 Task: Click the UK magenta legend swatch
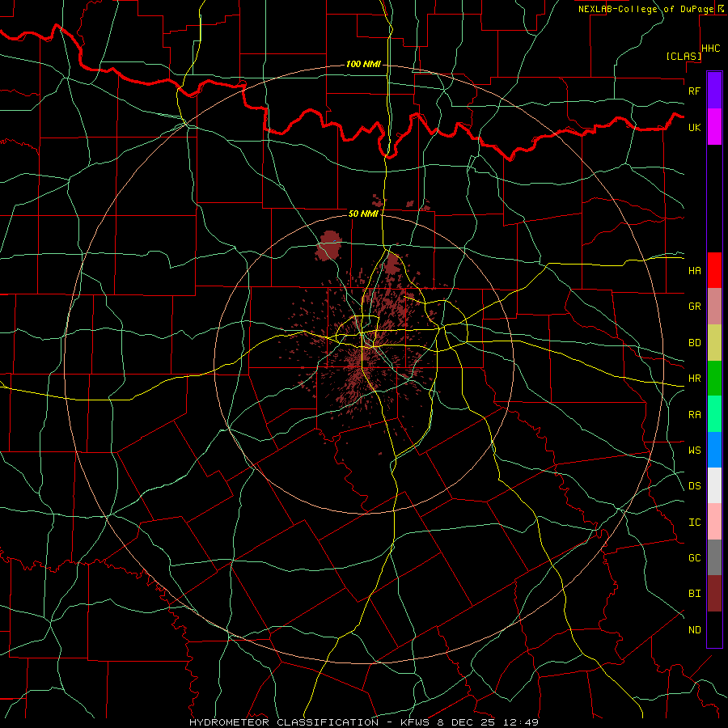(714, 127)
